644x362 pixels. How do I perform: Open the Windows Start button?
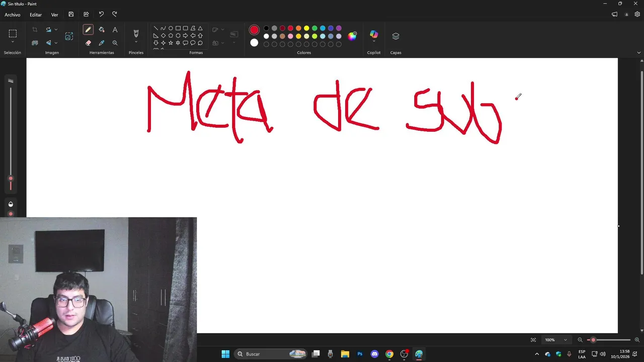(x=225, y=354)
